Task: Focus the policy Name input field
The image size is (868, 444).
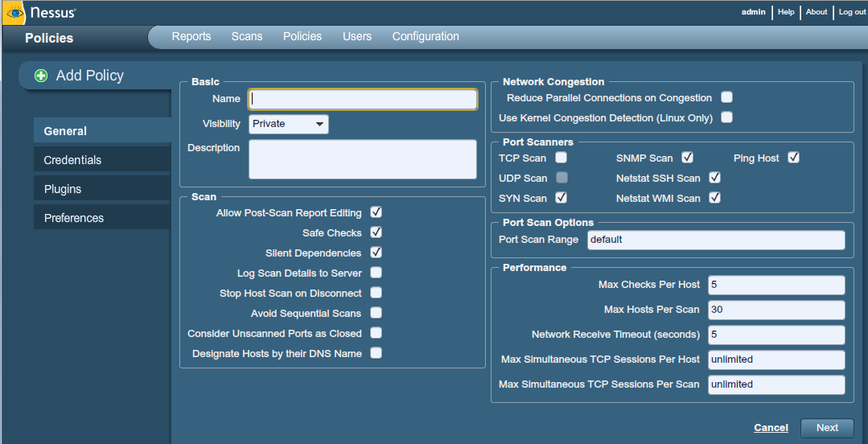Action: click(x=363, y=99)
